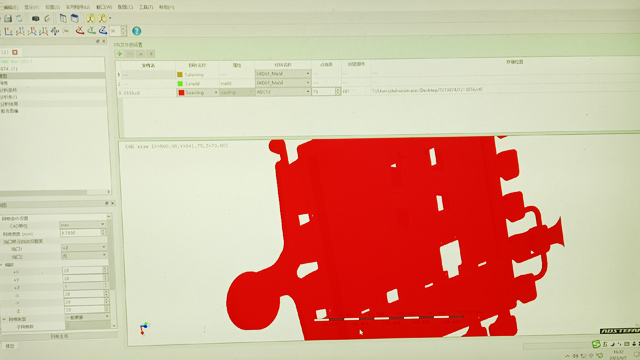Viewport: 640px width, 360px height.
Task: Open the mesh type dropdown
Action: (87, 318)
